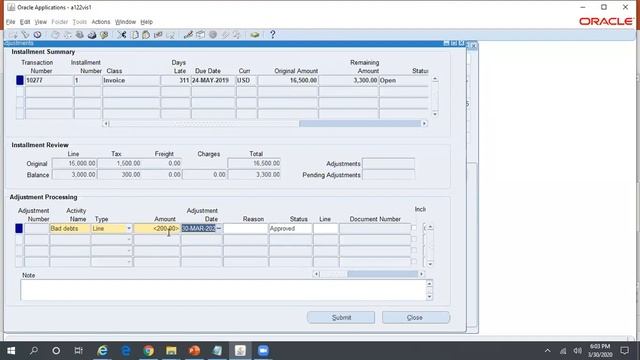Open the Type dropdown in third adjustment row

tap(129, 251)
